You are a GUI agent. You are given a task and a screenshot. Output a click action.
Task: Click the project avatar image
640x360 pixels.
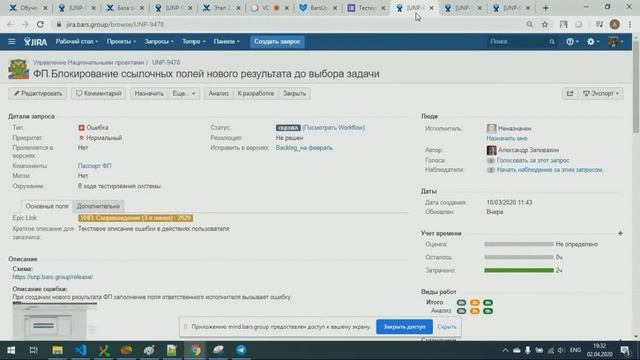pyautogui.click(x=18, y=69)
